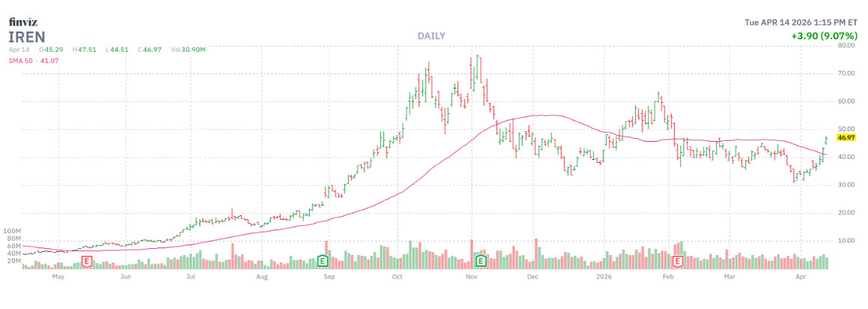Click the +3.90 (9.07%) price change
This screenshot has height=309, width=868.
(823, 36)
